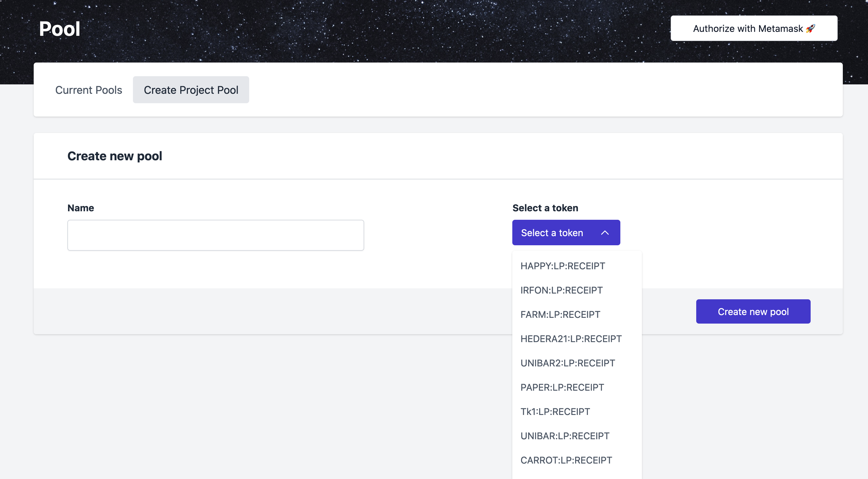Focus the pool Name input field
Image resolution: width=868 pixels, height=479 pixels.
216,235
